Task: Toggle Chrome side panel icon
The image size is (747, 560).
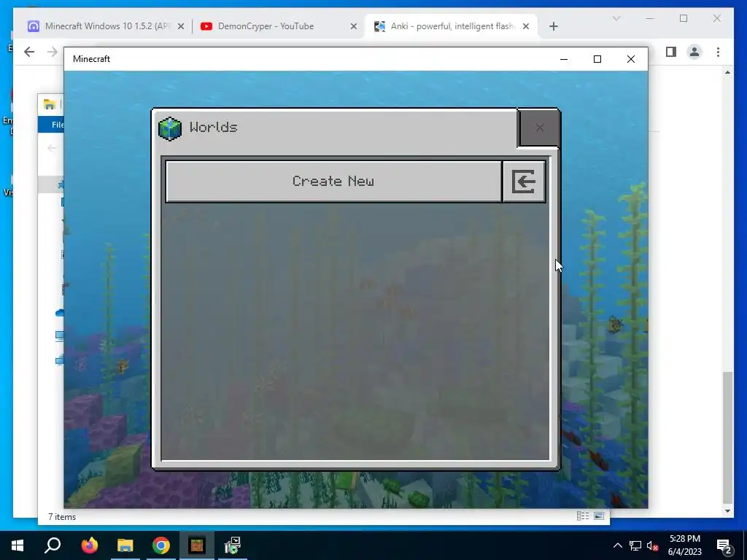Action: coord(671,52)
